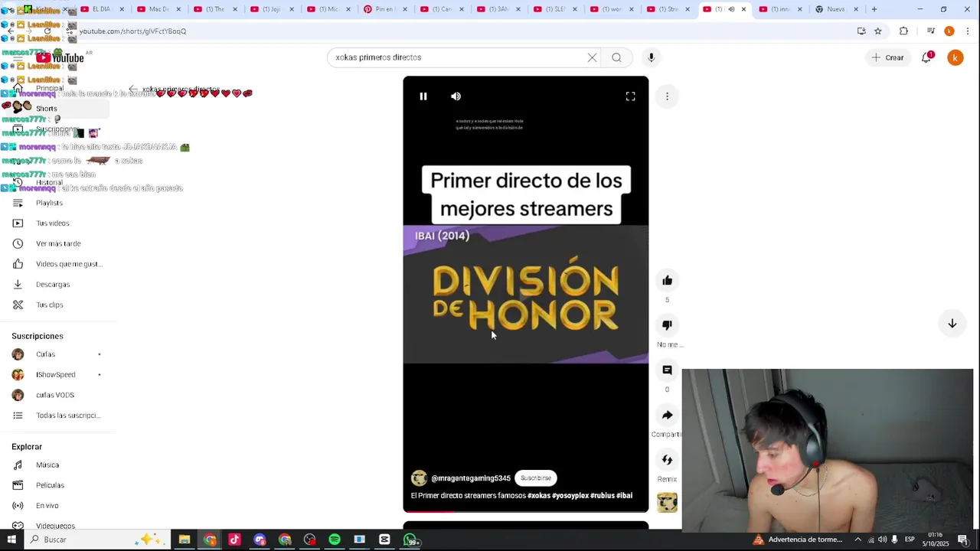This screenshot has width=980, height=551.
Task: Open Remix options for the Short
Action: [667, 460]
